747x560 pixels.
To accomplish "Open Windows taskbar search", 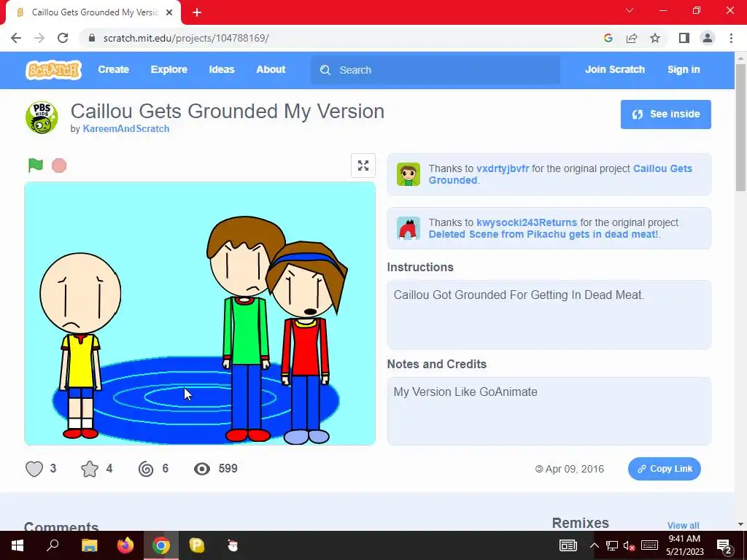I will pos(53,545).
